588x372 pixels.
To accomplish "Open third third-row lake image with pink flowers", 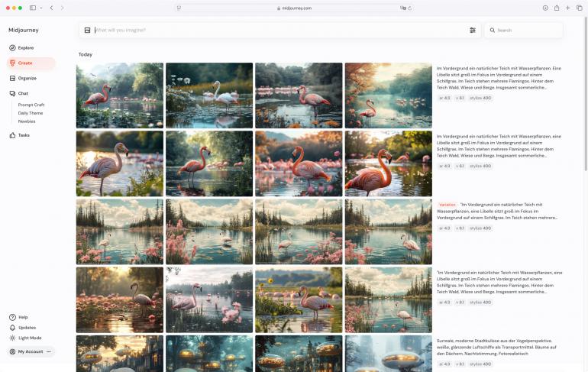I will 299,231.
